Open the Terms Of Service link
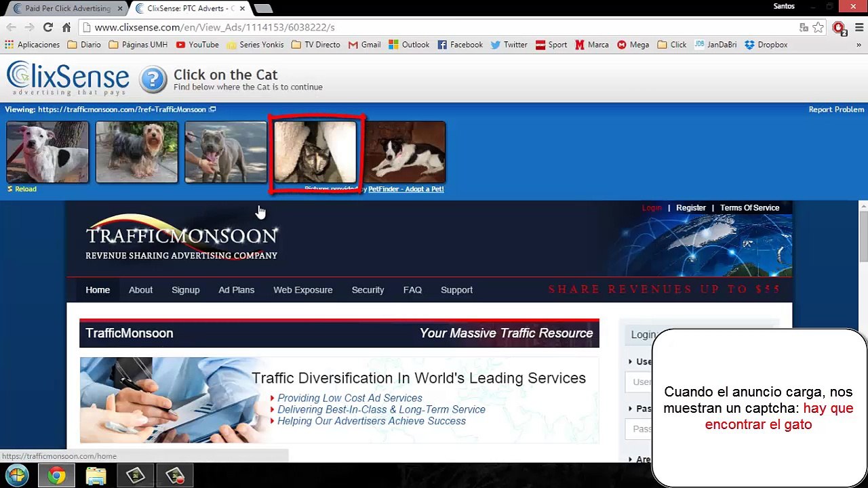 point(749,207)
